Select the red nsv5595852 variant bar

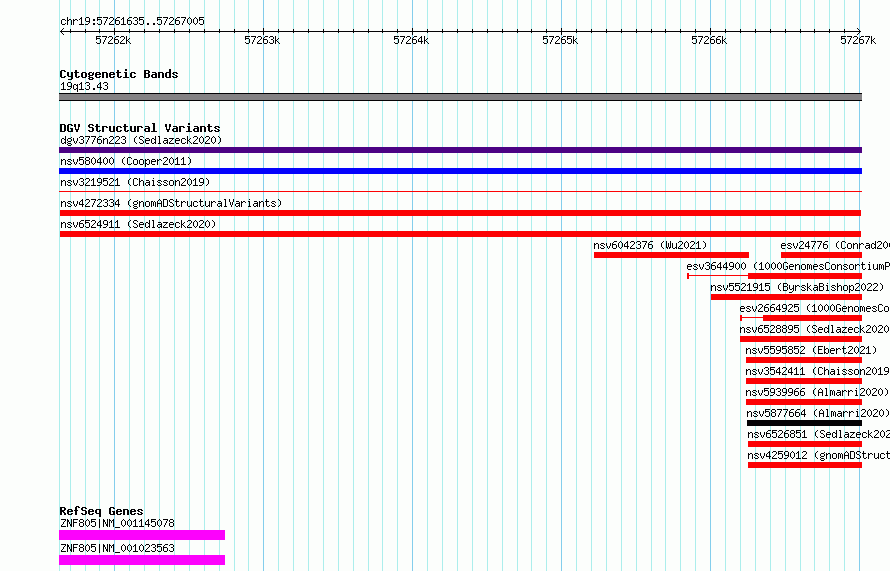(804, 360)
